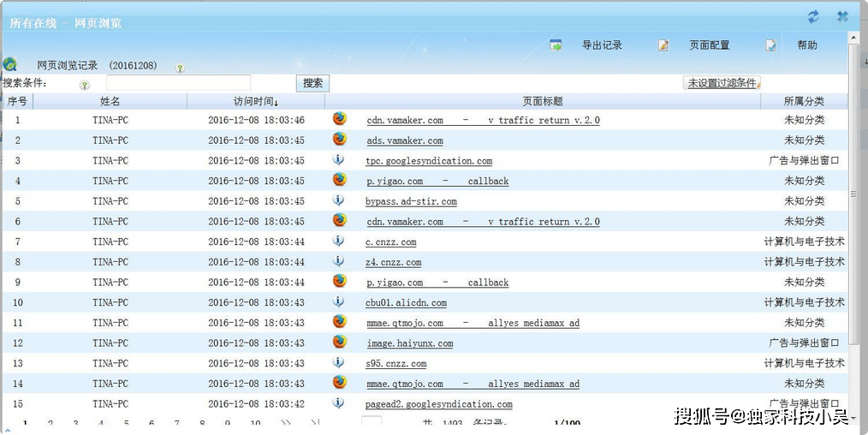Open the bypass.ad-stir.com link
Screen dimensions: 868x435
click(411, 201)
